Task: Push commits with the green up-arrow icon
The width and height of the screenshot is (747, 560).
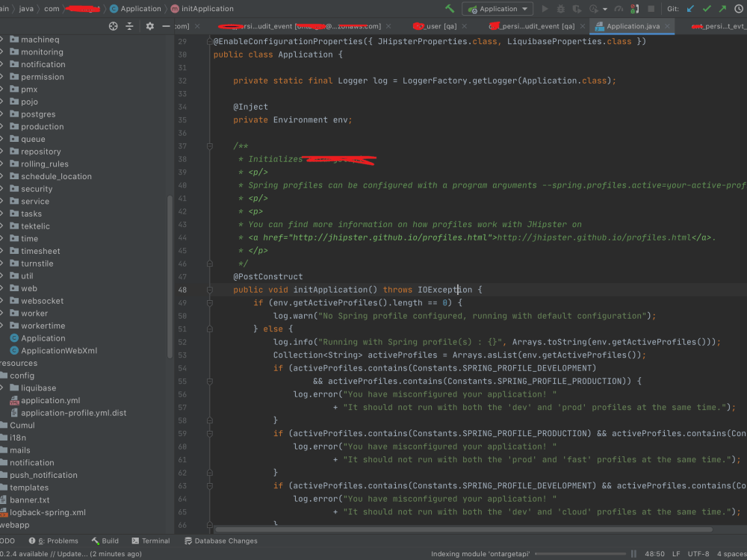Action: (x=722, y=8)
